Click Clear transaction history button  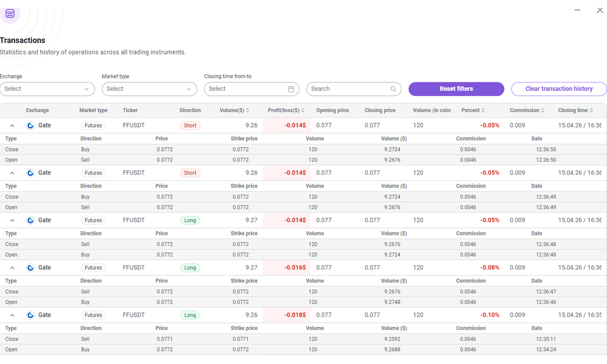pos(559,89)
